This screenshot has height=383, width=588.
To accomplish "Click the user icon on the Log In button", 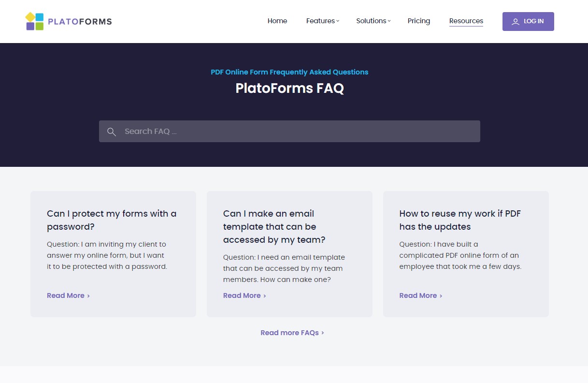I will 516,21.
